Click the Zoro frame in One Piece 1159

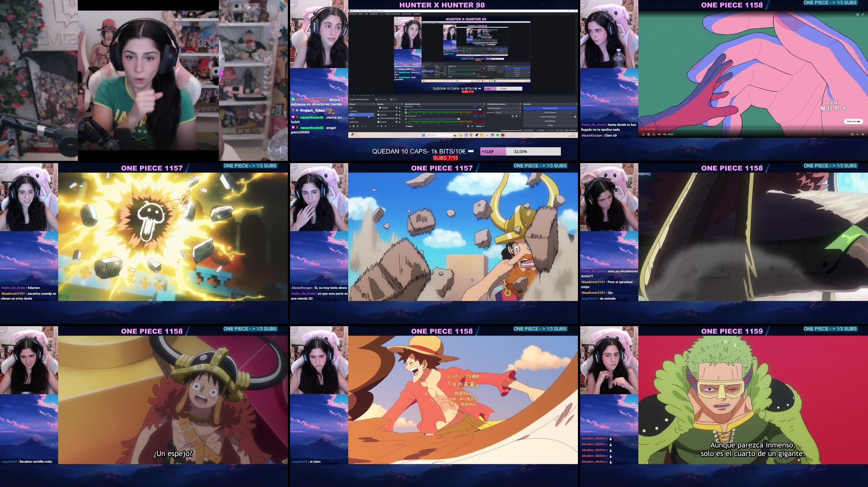point(753,400)
